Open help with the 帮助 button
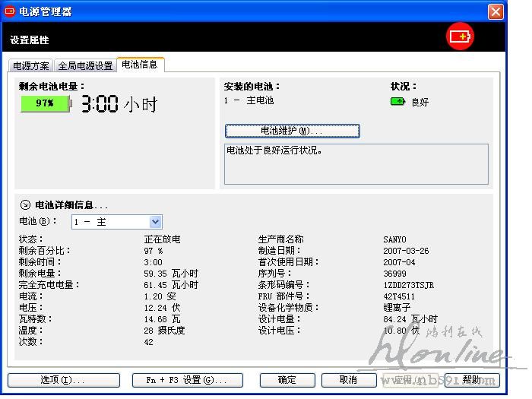Screen dimensions: 532x399 click(x=471, y=380)
